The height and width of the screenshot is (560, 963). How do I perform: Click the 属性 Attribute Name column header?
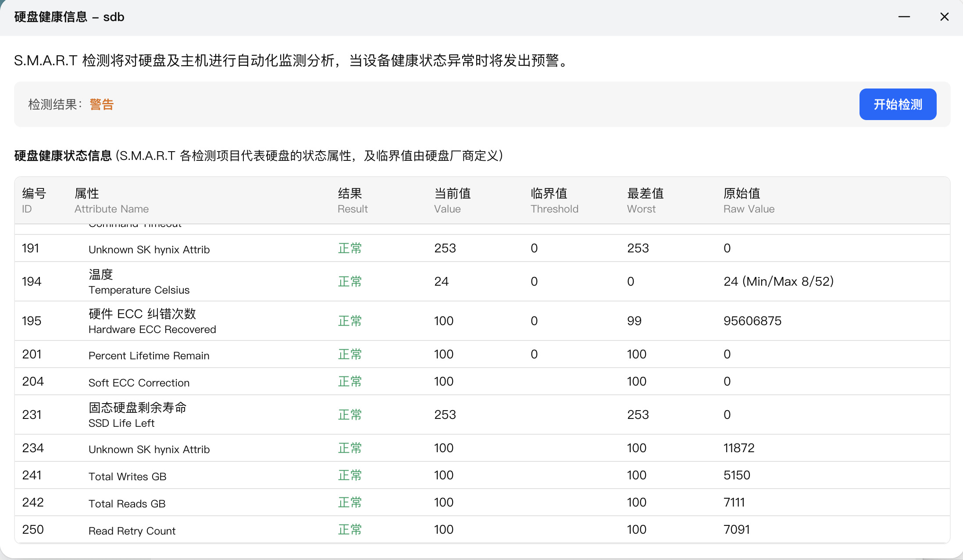(x=111, y=200)
